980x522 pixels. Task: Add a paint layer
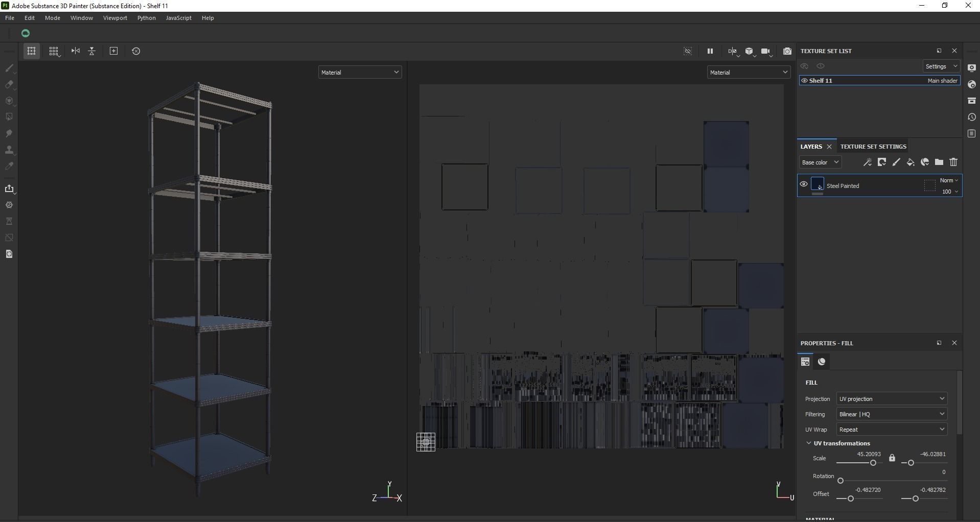click(x=896, y=162)
